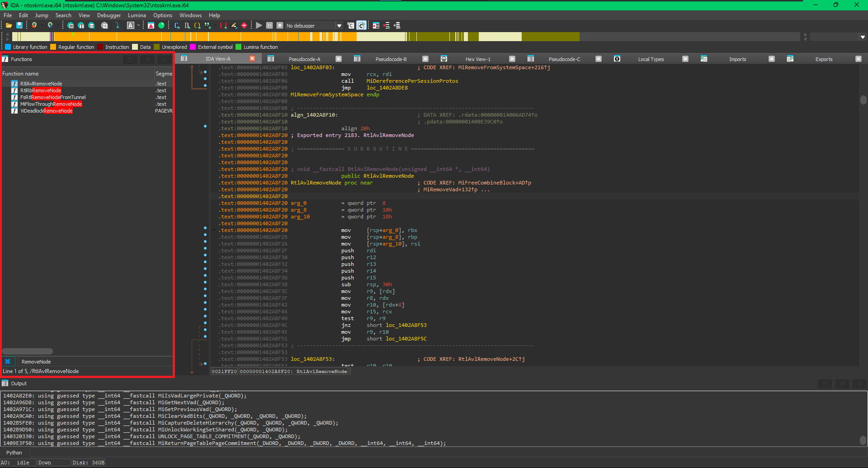868x468 pixels.
Task: Click the pencil edit icon in toolbar
Action: point(234,26)
